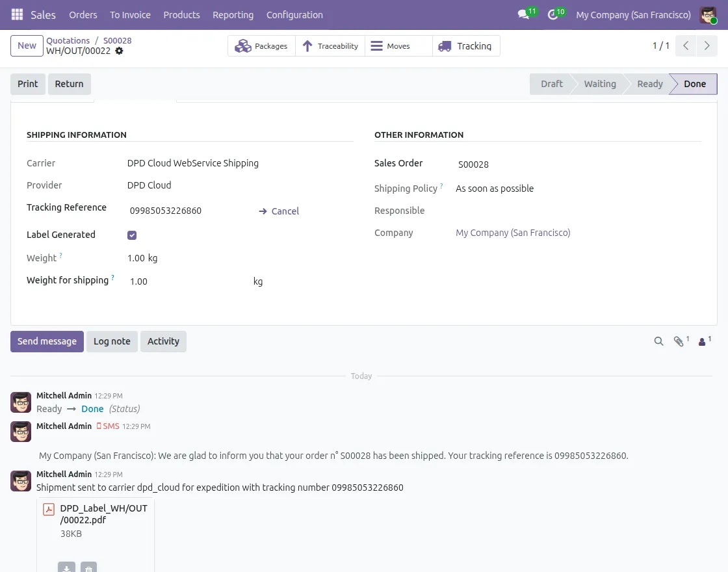The width and height of the screenshot is (728, 572).
Task: Search messages in the chatter
Action: click(658, 341)
